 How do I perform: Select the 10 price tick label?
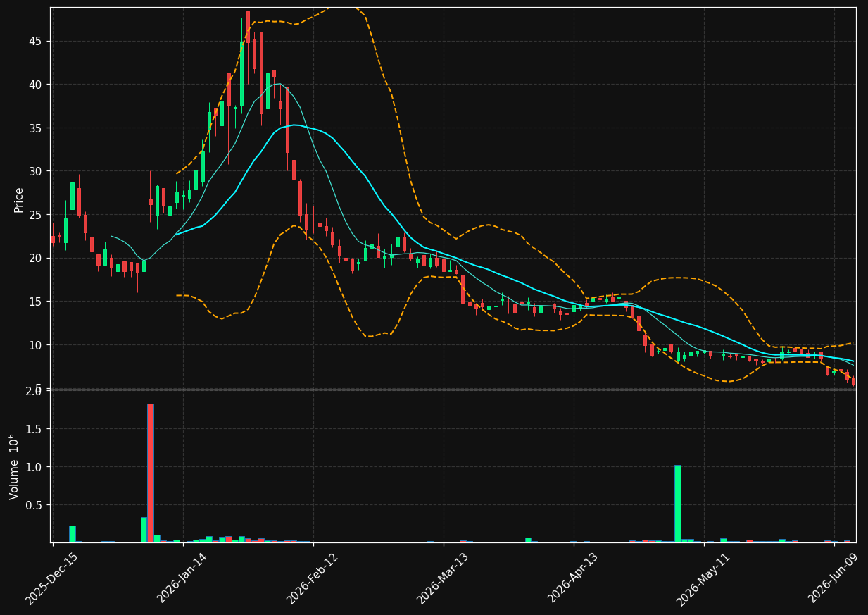pyautogui.click(x=36, y=345)
